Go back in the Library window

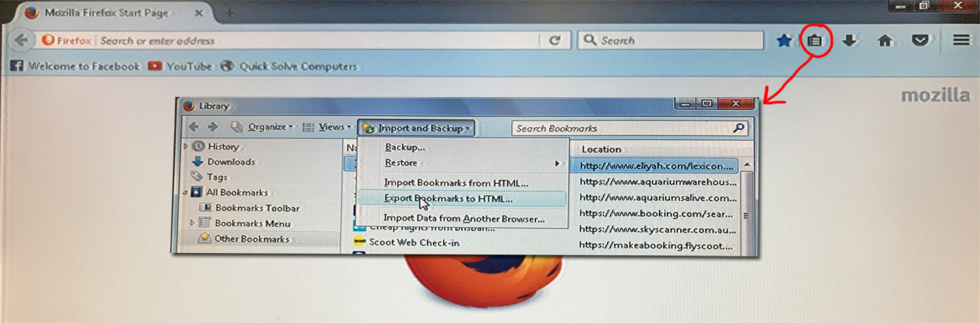(x=194, y=127)
